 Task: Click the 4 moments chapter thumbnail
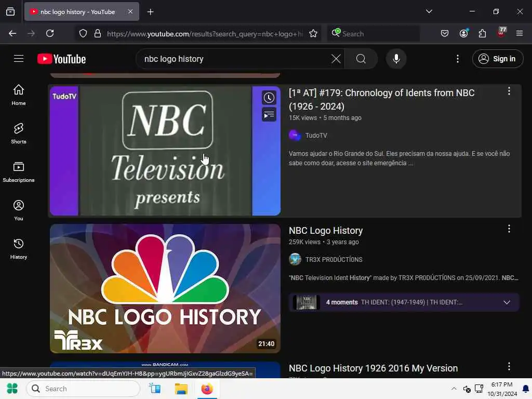pos(307,302)
